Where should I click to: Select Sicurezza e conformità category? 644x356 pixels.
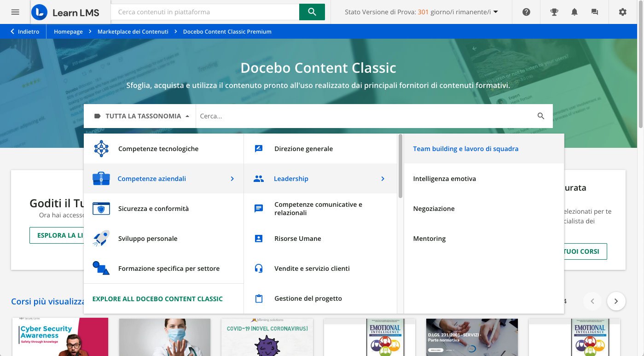point(163,209)
